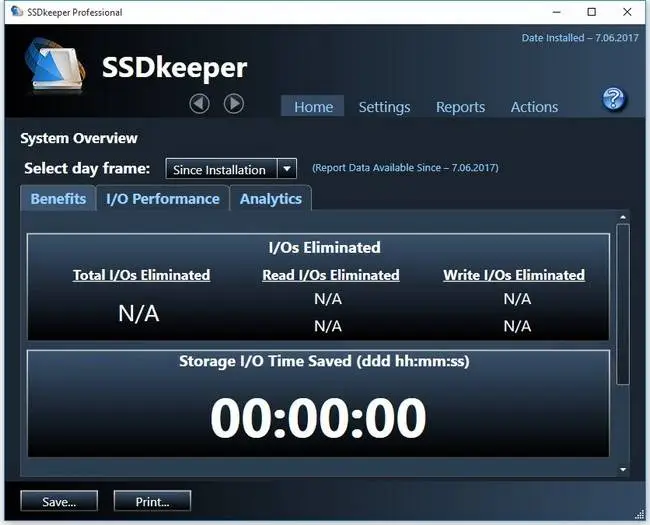Switch to the Analytics tab

coord(271,199)
